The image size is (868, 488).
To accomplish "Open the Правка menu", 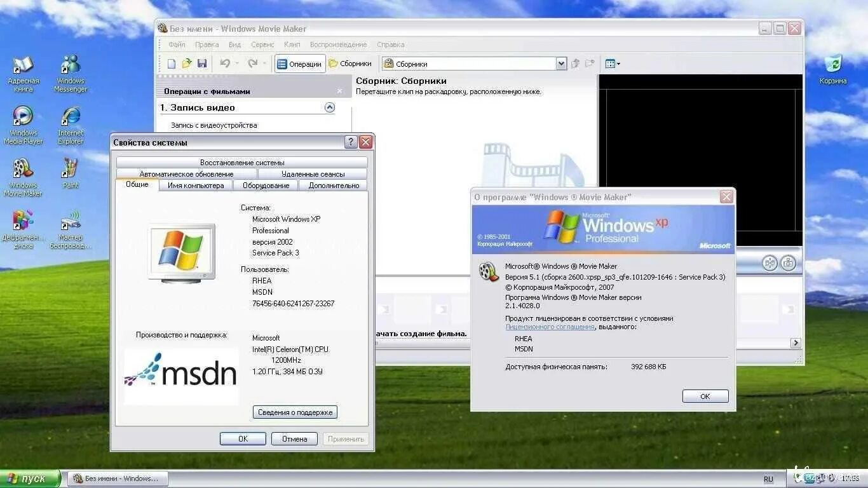I will point(207,44).
